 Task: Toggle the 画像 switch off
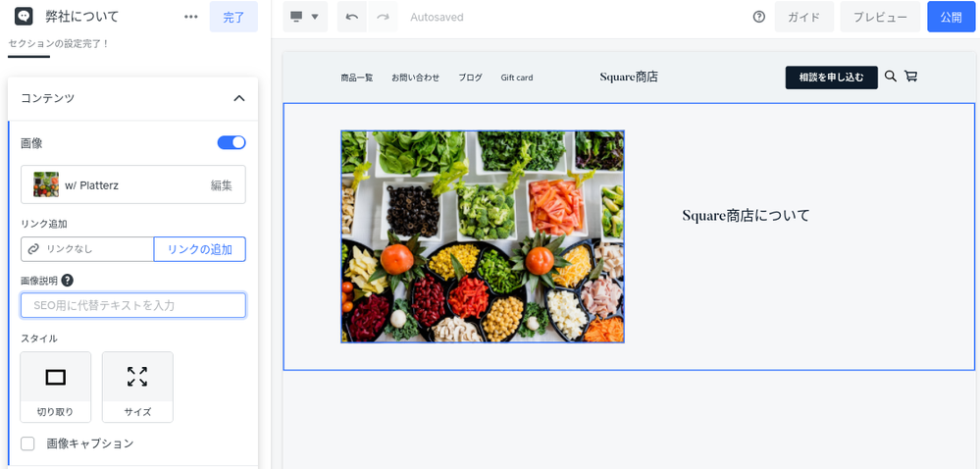click(x=232, y=143)
